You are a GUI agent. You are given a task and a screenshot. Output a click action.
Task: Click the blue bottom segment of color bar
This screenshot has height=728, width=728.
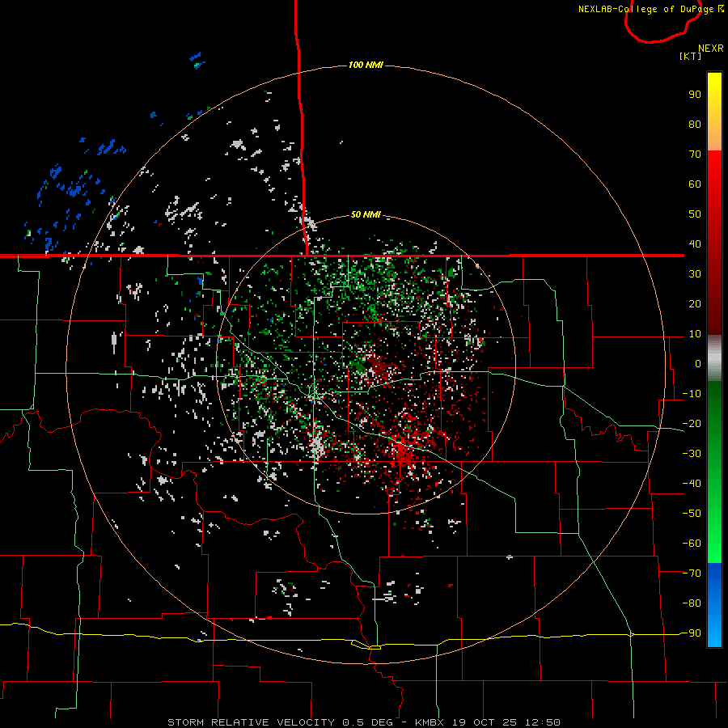(x=714, y=605)
